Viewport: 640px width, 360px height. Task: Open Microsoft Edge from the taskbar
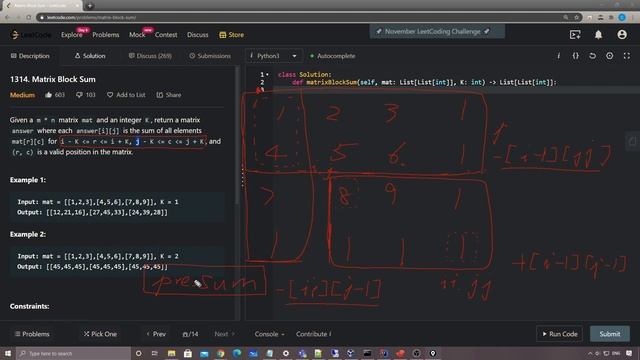(x=237, y=353)
